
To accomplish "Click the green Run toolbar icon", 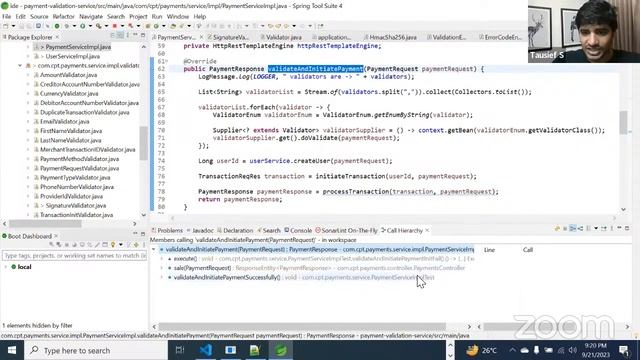I will 82,26.
